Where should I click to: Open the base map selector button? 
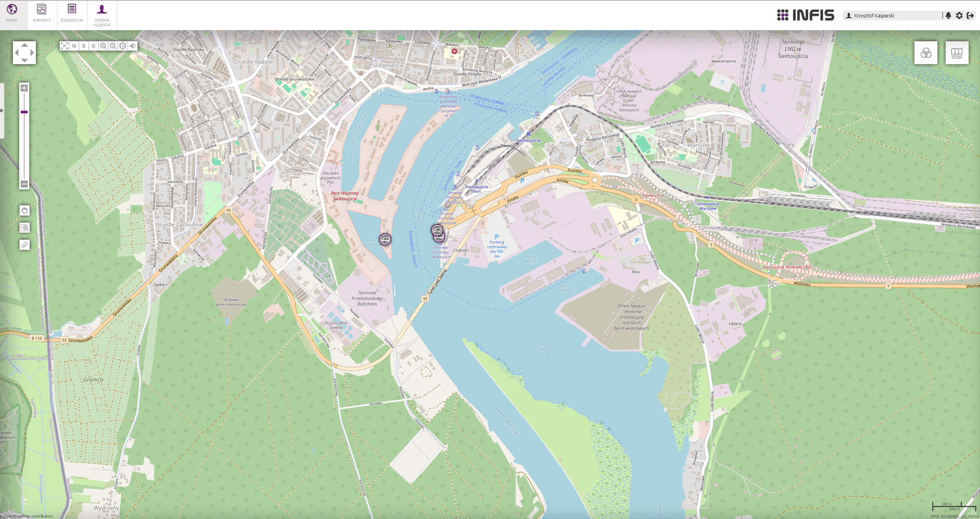(957, 53)
